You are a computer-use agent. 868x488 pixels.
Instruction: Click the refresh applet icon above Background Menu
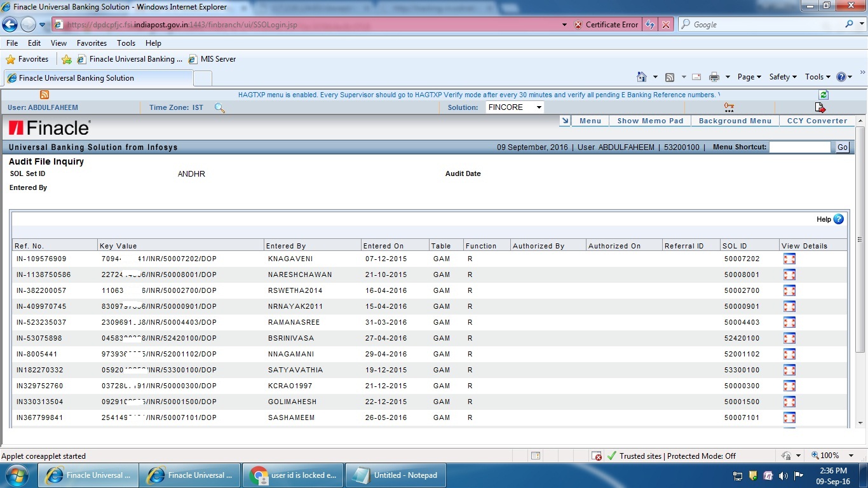point(823,94)
